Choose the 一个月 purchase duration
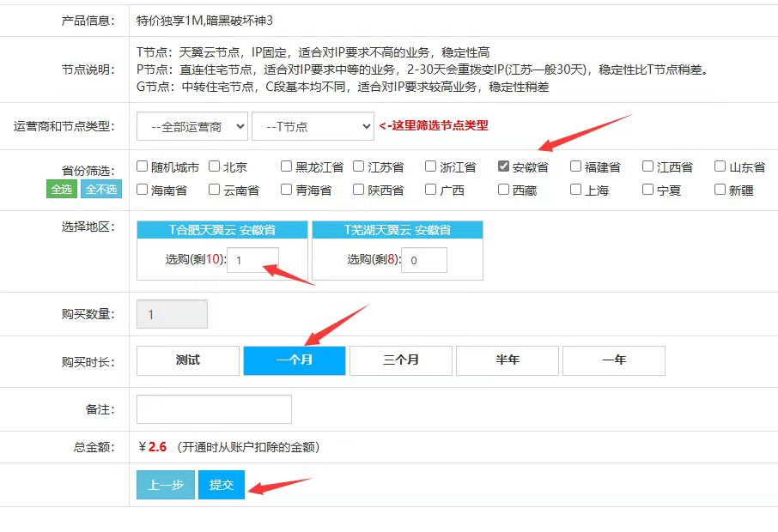778x532 pixels. point(295,360)
